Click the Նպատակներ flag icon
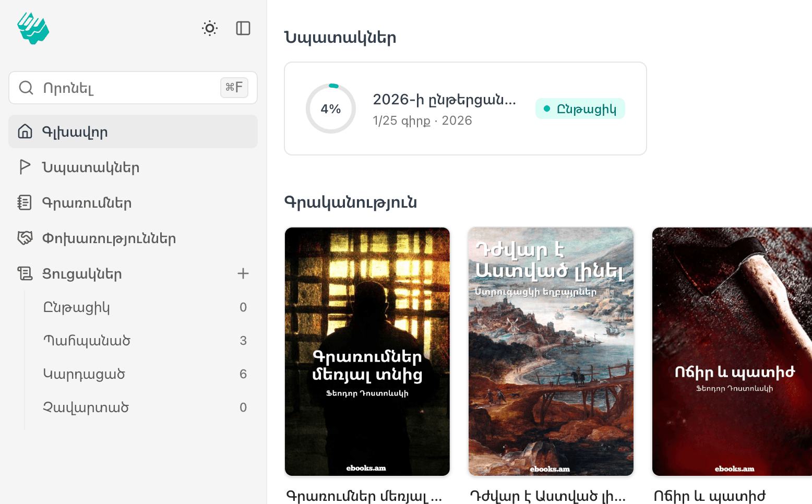Image resolution: width=812 pixels, height=504 pixels. (25, 167)
